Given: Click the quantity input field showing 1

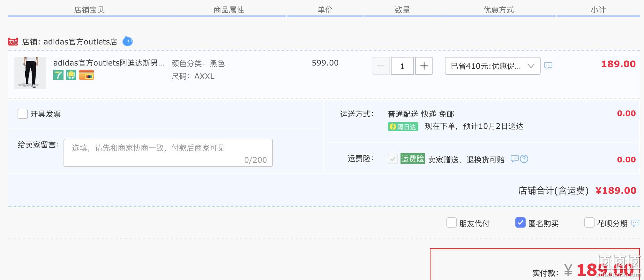Looking at the screenshot, I should pyautogui.click(x=402, y=66).
